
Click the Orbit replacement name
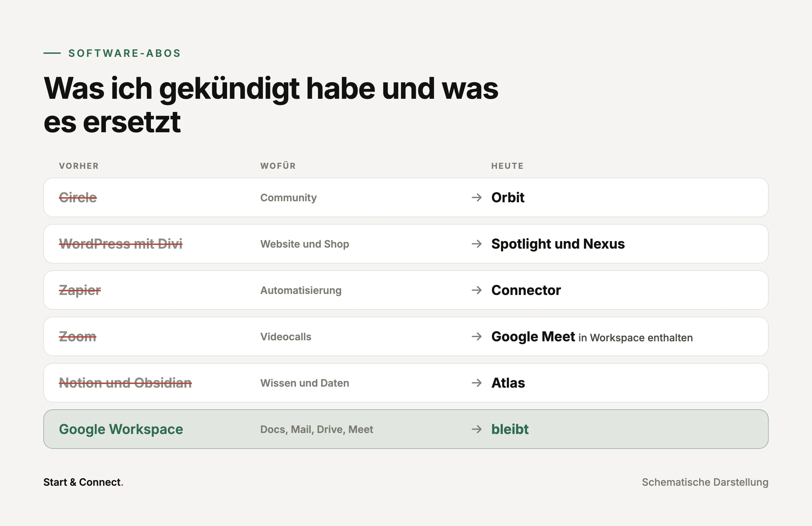pyautogui.click(x=508, y=198)
